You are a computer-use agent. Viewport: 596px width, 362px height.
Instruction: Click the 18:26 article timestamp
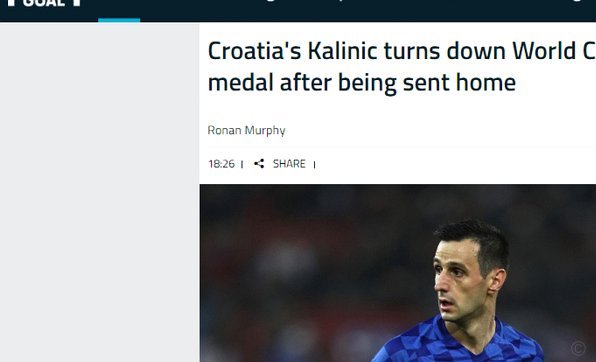[221, 164]
